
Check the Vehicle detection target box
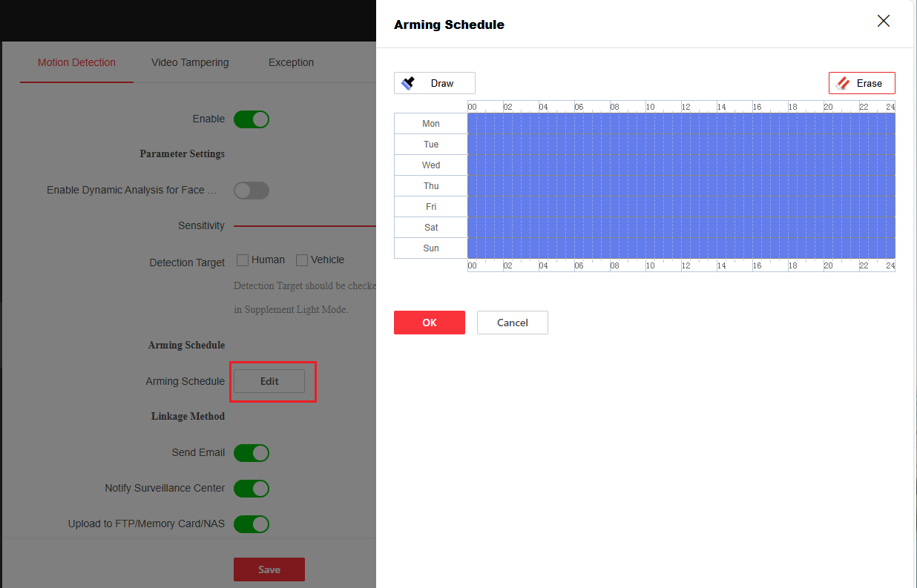(x=302, y=260)
